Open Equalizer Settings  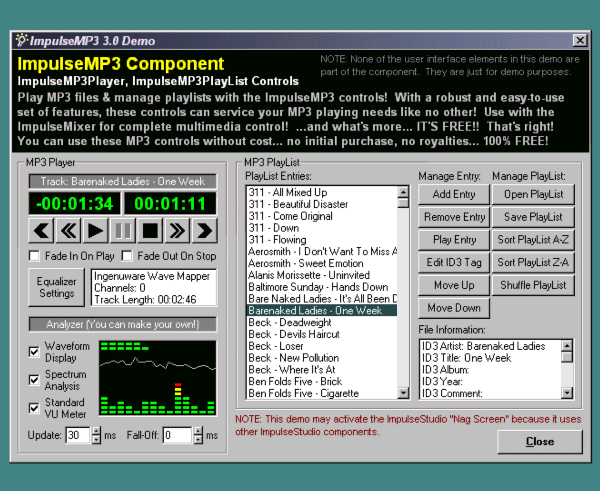[57, 287]
